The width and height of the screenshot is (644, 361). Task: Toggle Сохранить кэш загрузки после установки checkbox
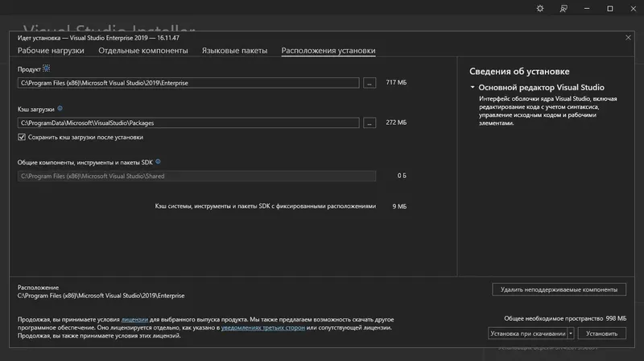point(22,137)
